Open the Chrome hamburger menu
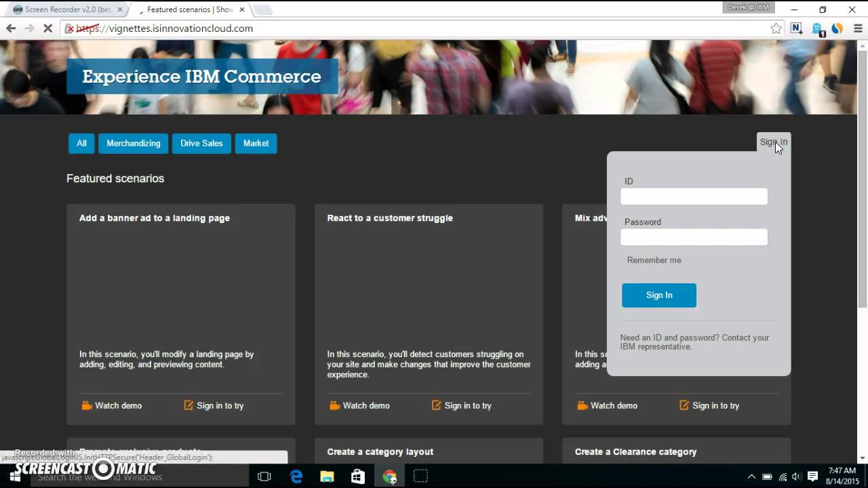The height and width of the screenshot is (488, 868). 858,28
